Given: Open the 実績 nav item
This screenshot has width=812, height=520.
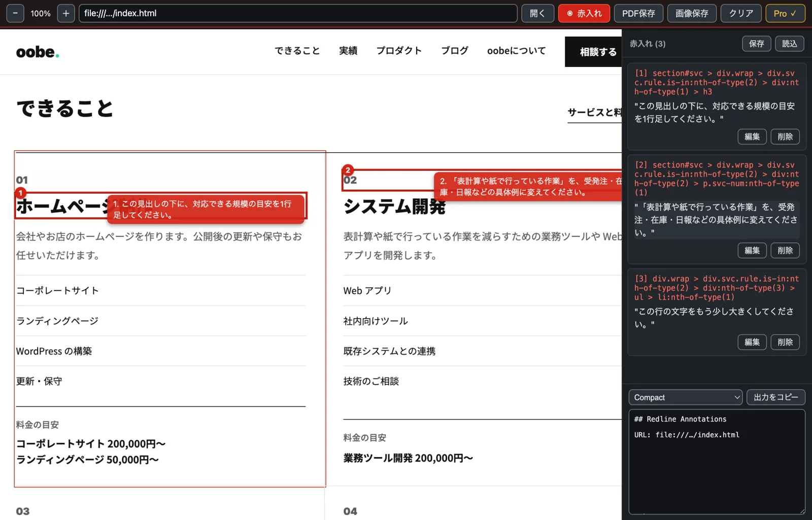Looking at the screenshot, I should point(348,51).
